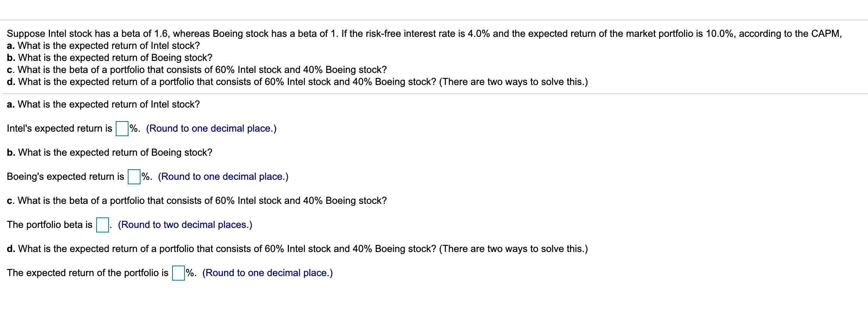This screenshot has height=331, width=868.
Task: Select the question d text about portfolio return
Action: 297,249
